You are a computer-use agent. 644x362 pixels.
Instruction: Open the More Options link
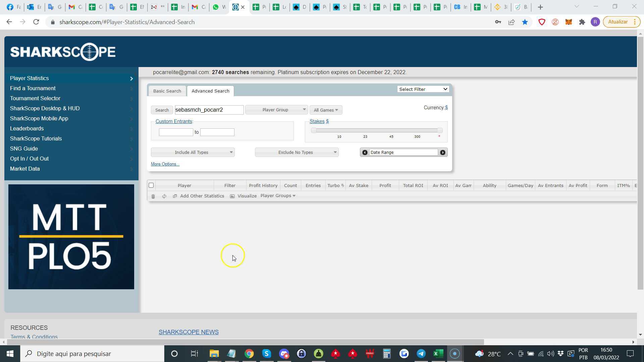165,164
